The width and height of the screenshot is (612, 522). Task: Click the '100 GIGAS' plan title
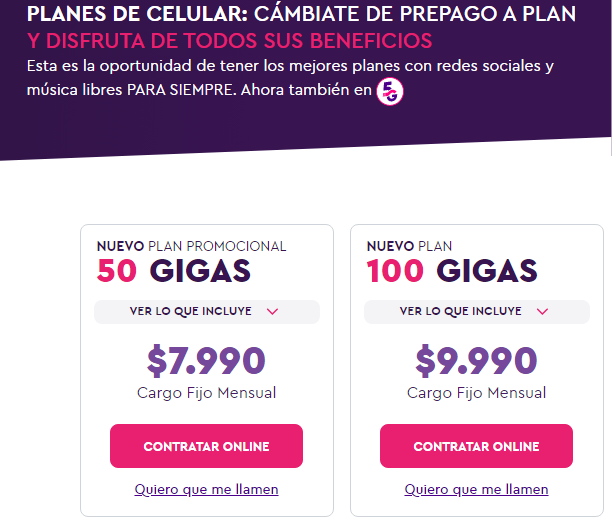click(452, 271)
